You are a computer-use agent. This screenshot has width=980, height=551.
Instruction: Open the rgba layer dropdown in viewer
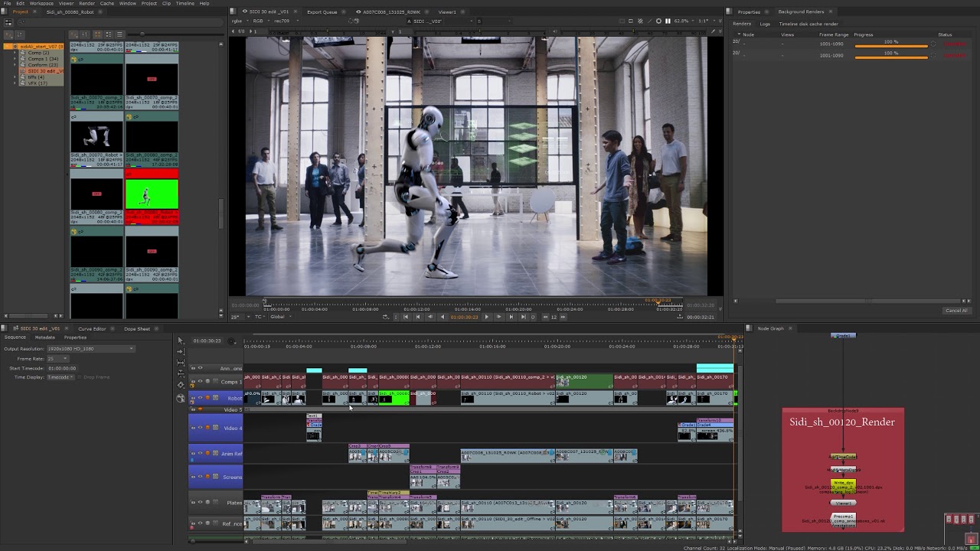pyautogui.click(x=240, y=21)
